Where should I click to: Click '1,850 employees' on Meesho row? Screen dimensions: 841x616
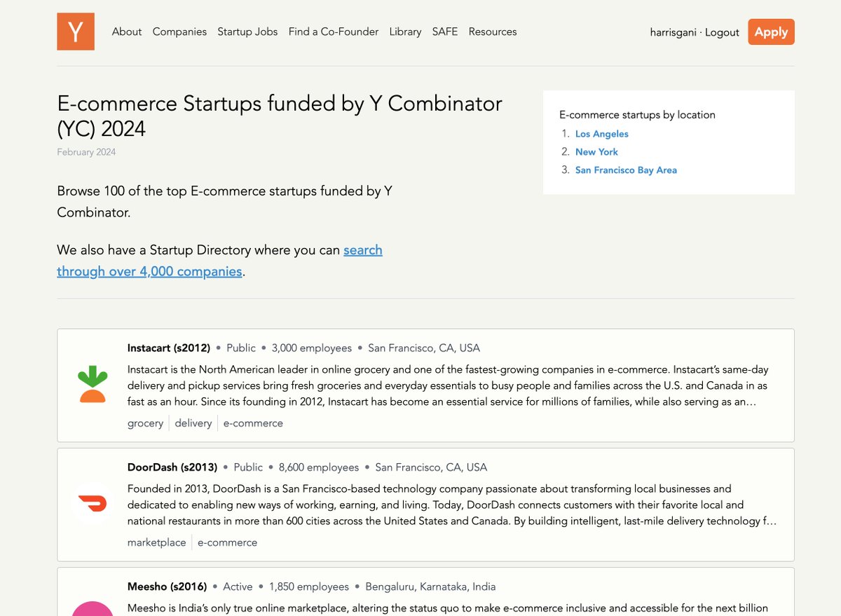click(309, 587)
